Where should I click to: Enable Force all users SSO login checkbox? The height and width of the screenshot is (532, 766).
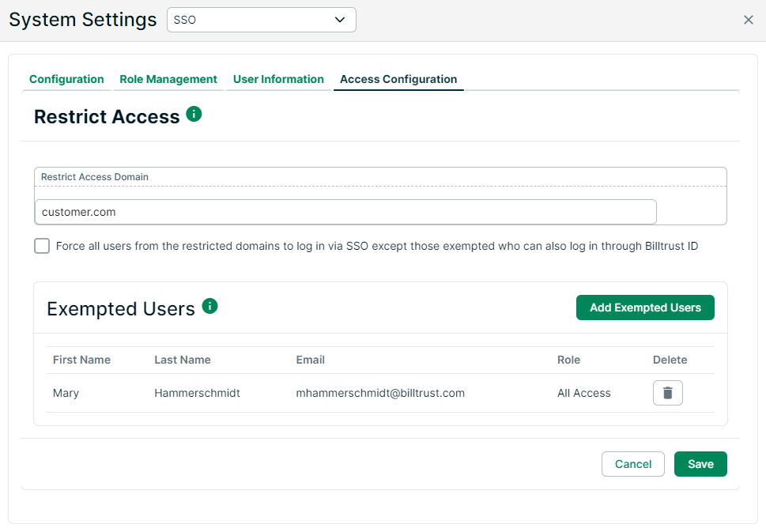[x=42, y=246]
